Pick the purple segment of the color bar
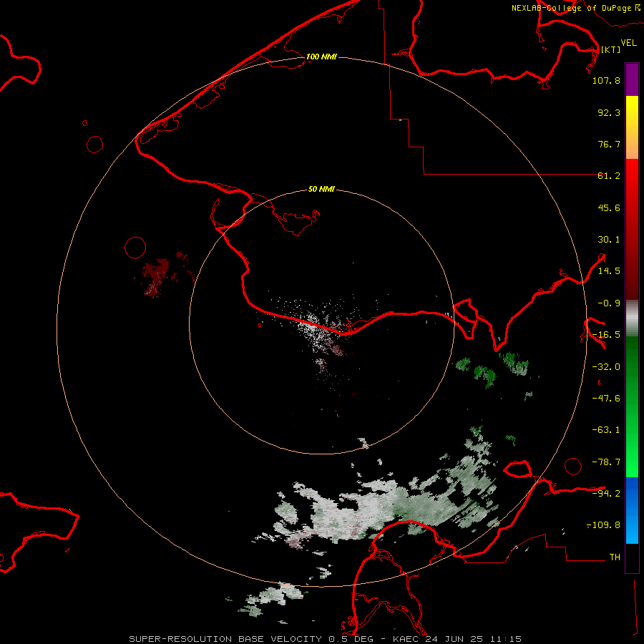644x644 pixels. pos(632,80)
